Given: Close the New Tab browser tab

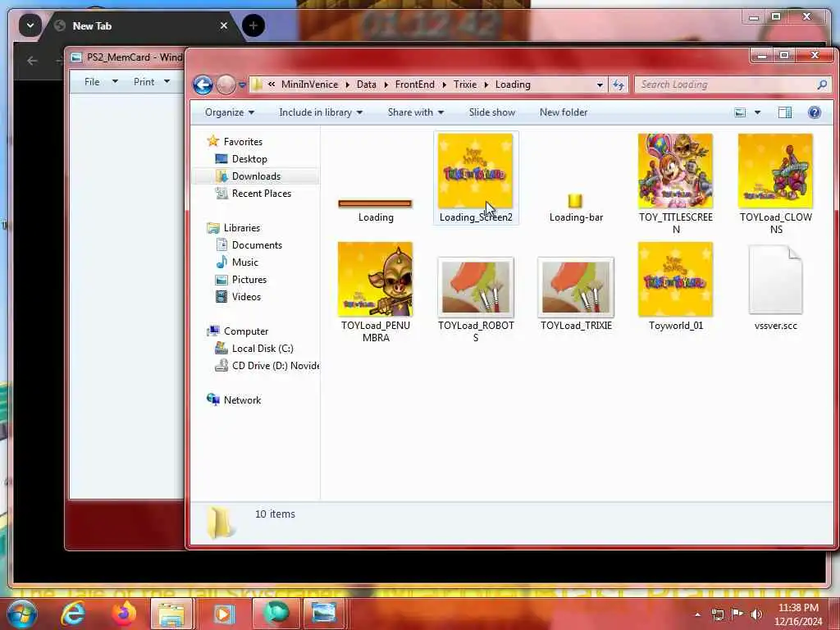Looking at the screenshot, I should coord(223,25).
